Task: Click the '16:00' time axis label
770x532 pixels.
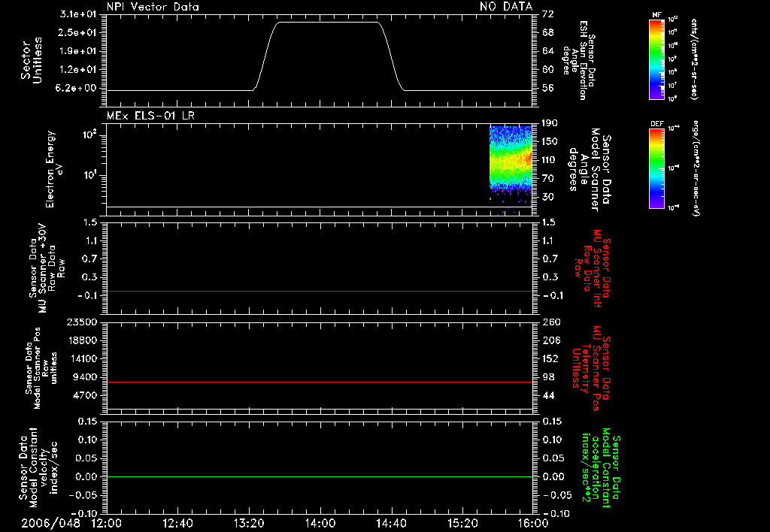Action: (x=533, y=523)
